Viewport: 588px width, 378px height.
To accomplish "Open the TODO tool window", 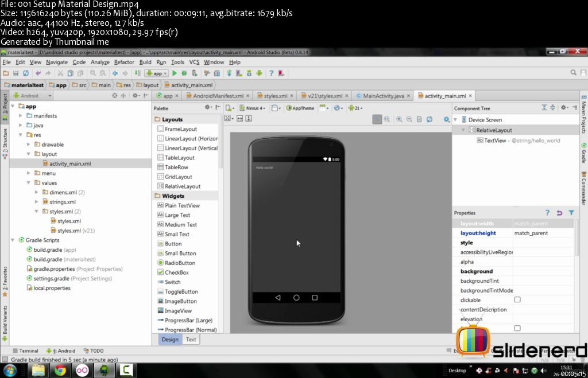I will coord(94,350).
